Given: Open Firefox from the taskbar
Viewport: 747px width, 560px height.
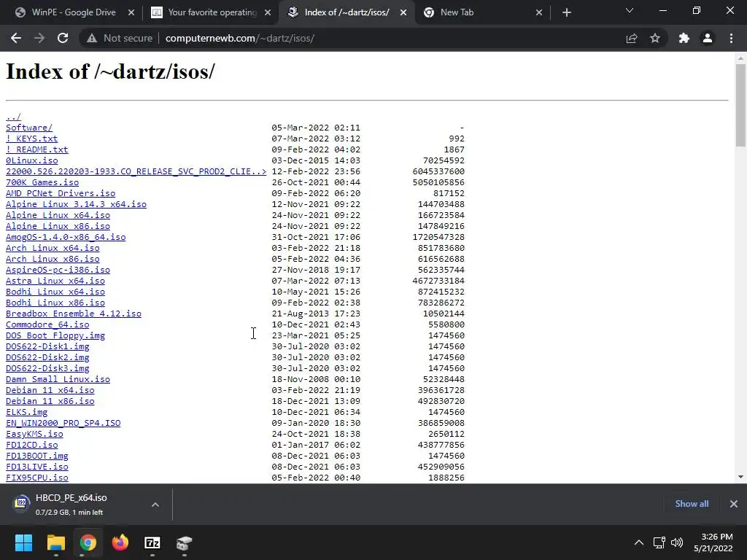Looking at the screenshot, I should (x=120, y=542).
